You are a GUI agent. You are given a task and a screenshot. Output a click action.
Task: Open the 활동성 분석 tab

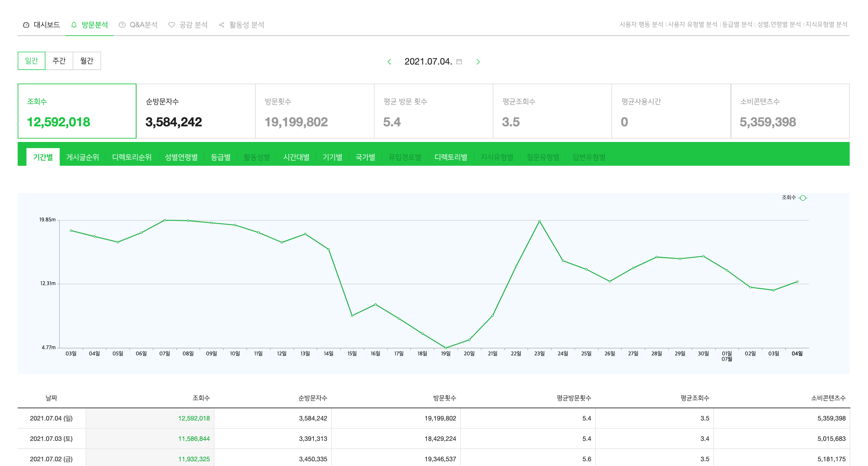[241, 25]
